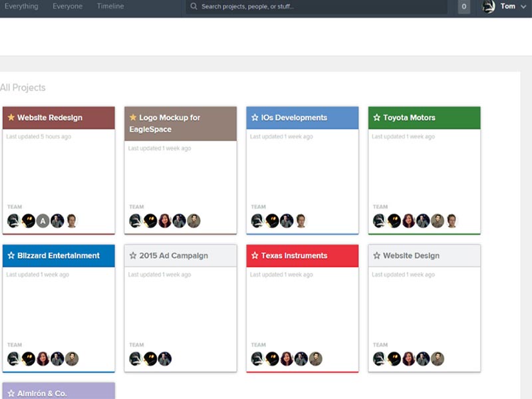532x399 pixels.
Task: Click the gray 'A' avatar in Website Redesign team
Action: coord(43,221)
